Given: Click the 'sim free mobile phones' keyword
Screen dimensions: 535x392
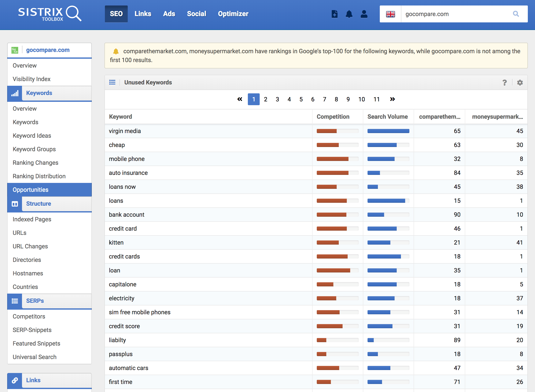Looking at the screenshot, I should pos(140,312).
